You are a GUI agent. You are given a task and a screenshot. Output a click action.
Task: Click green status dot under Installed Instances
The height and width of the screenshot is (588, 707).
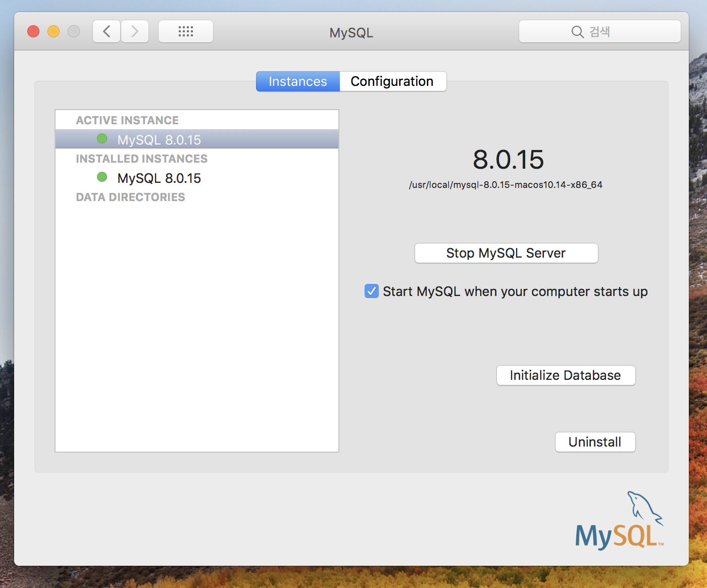102,177
